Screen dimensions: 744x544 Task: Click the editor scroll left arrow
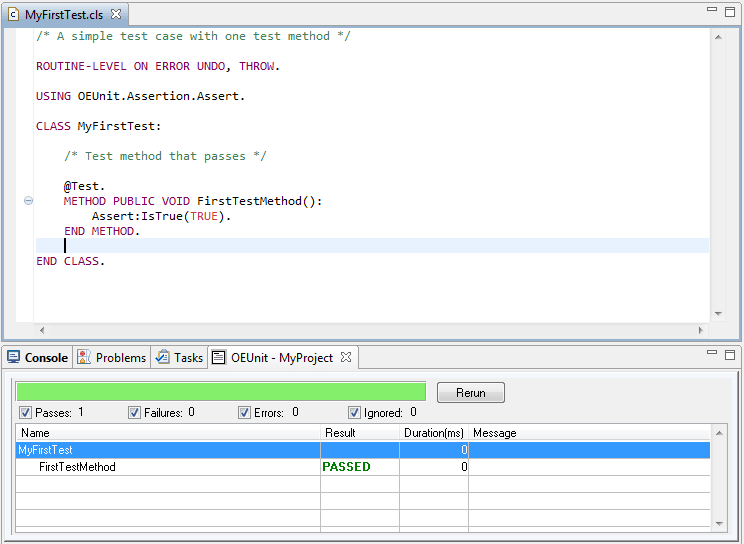[42, 330]
